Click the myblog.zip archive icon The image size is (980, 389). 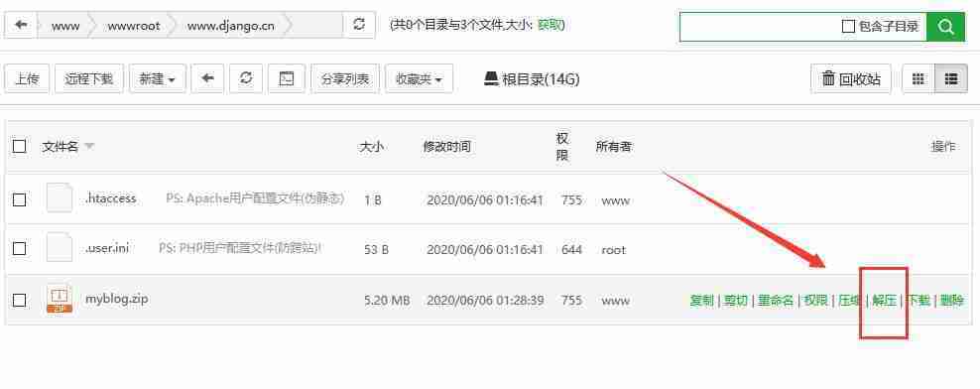pyautogui.click(x=60, y=299)
